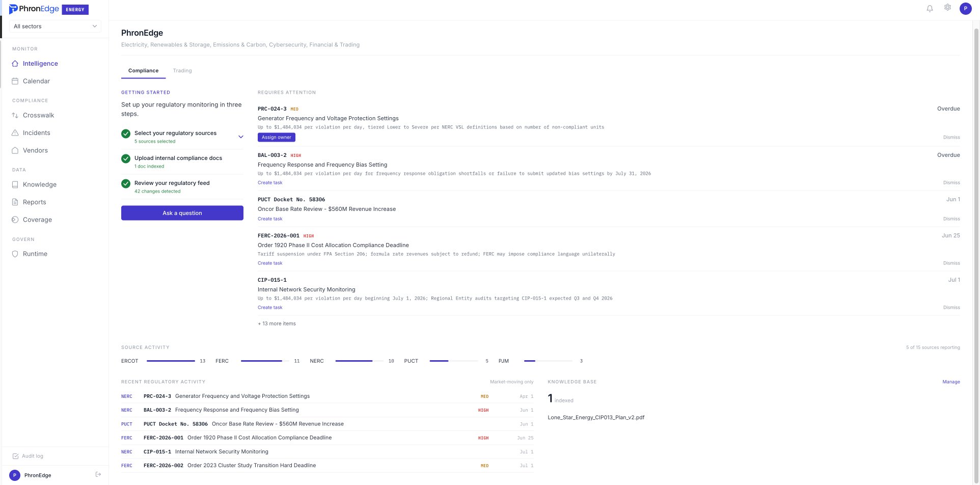Expand the Select your regulatory sources chevron
The width and height of the screenshot is (980, 485).
coord(241,137)
